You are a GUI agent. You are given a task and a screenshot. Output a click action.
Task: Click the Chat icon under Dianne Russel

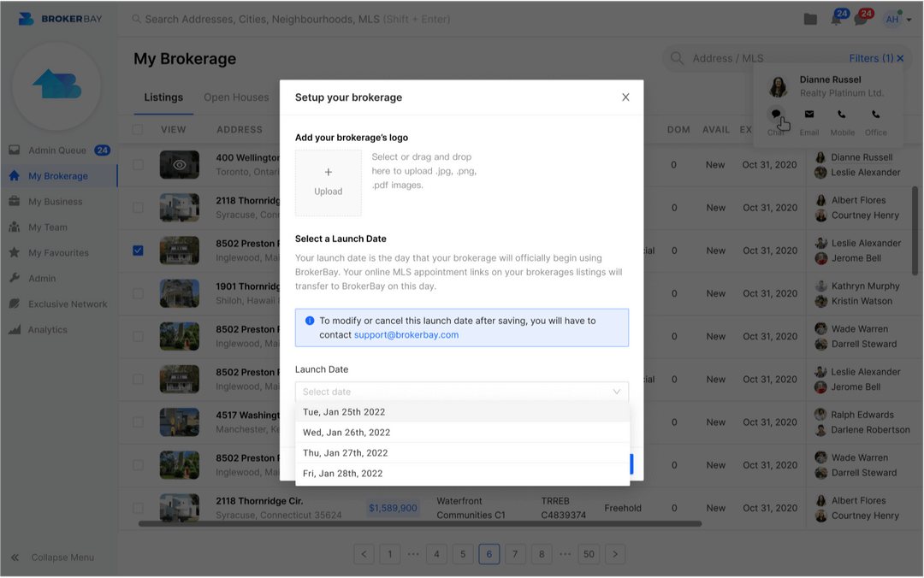[x=776, y=115]
